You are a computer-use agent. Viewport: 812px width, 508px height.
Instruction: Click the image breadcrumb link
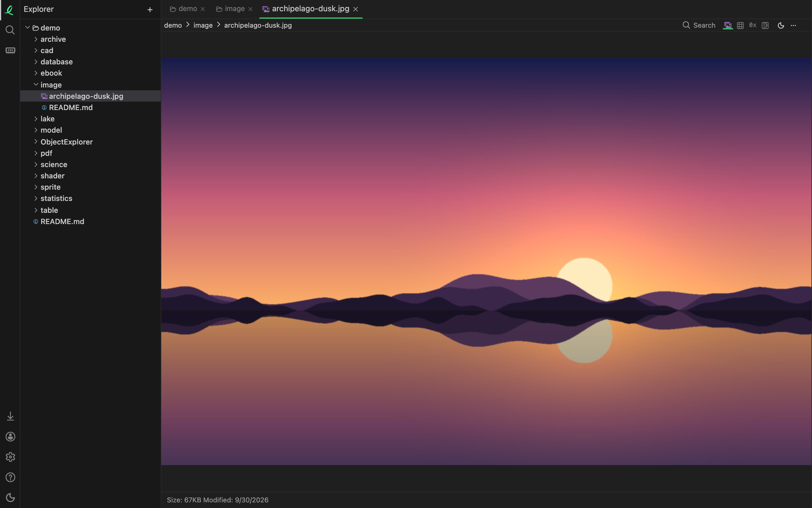pyautogui.click(x=203, y=25)
